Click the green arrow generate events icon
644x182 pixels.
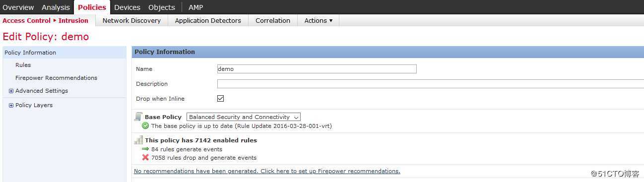145,149
